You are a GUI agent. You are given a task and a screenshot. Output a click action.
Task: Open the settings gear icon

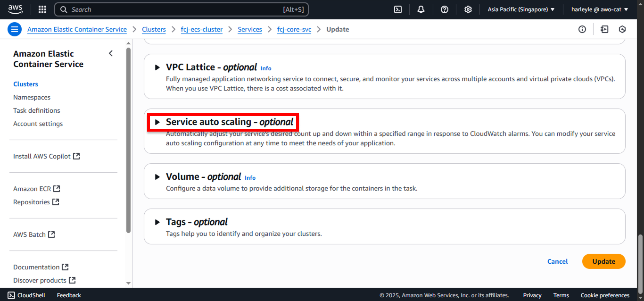tap(468, 9)
